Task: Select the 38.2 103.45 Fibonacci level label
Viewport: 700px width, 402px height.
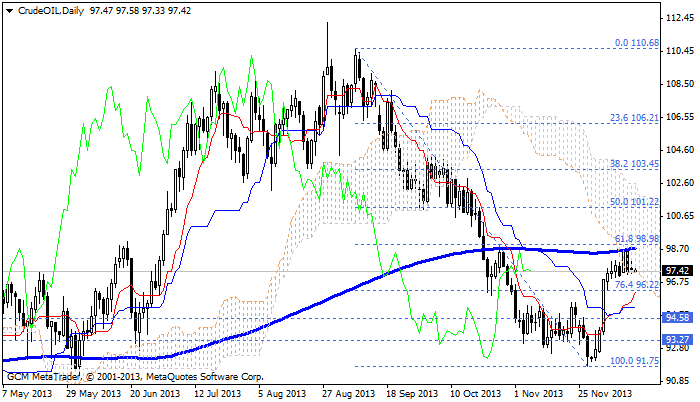Action: point(634,162)
